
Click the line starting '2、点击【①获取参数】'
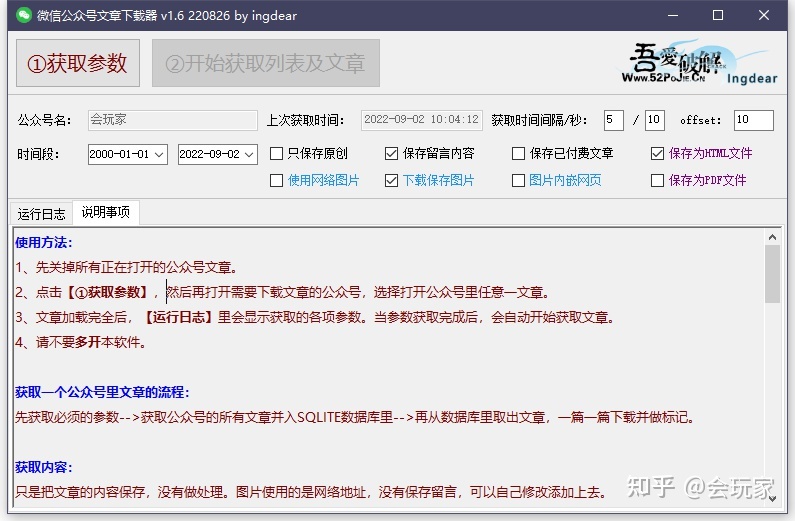point(282,292)
